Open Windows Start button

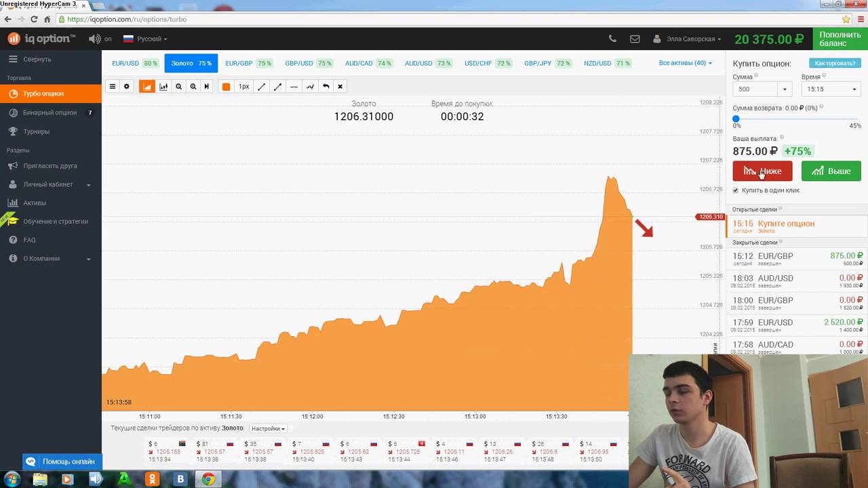(x=12, y=479)
